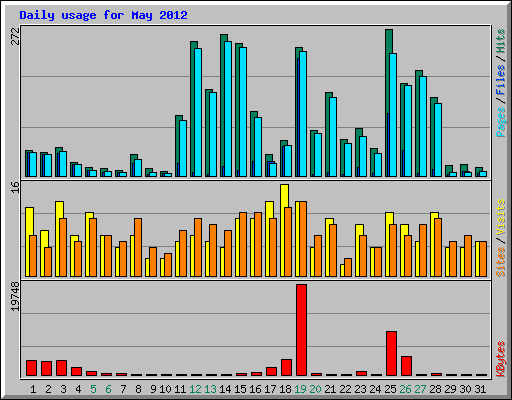The height and width of the screenshot is (400, 512).
Task: Click the cyan pages bar for day 27
Action: [423, 127]
